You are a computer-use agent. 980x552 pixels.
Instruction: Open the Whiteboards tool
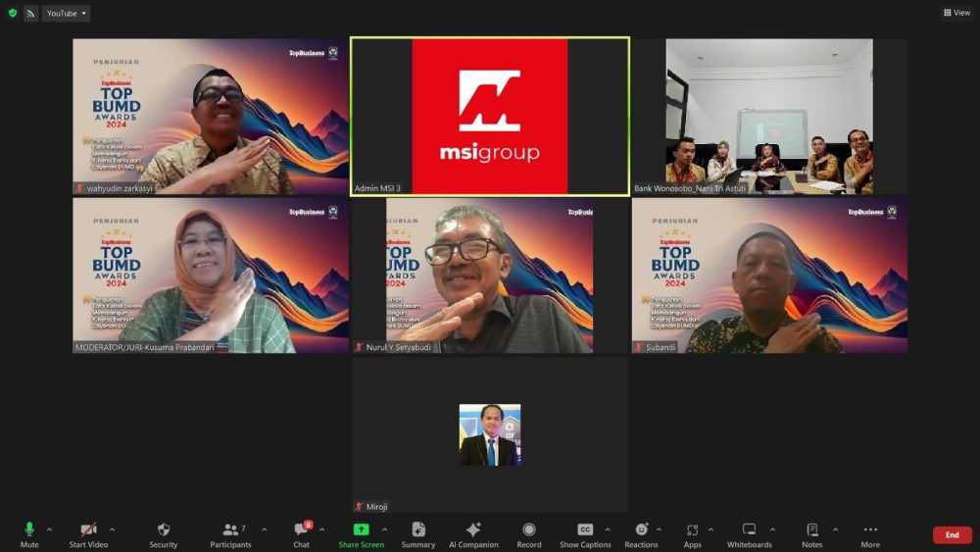tap(749, 534)
